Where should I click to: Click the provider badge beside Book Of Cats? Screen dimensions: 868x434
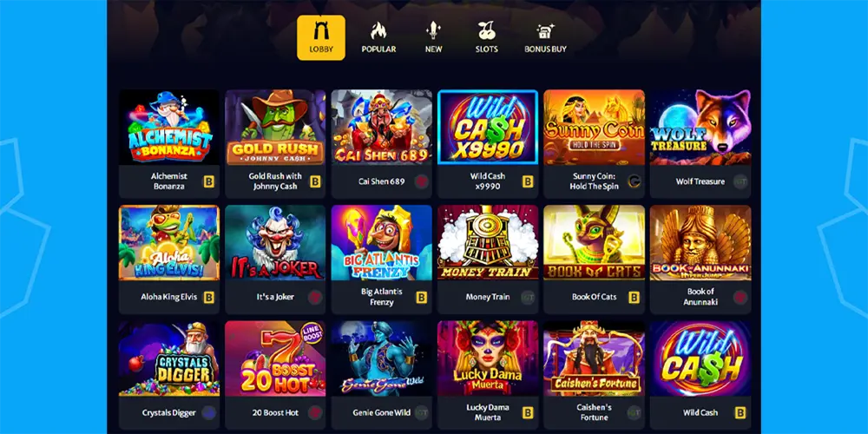click(634, 297)
